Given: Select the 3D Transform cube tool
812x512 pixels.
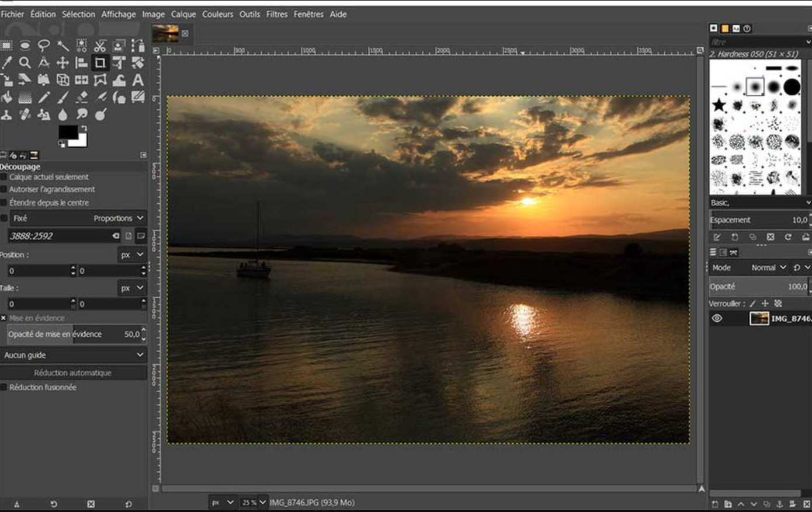Looking at the screenshot, I should pos(63,80).
